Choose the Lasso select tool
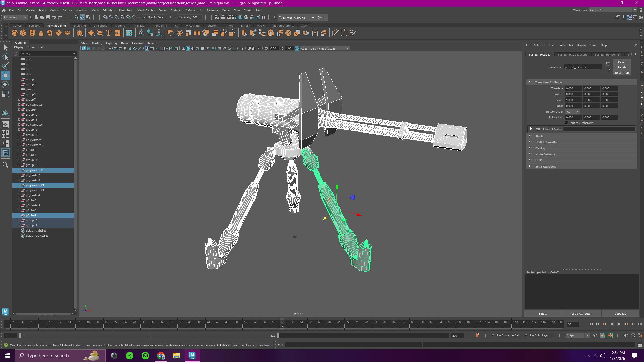The image size is (644, 362). coord(5,57)
